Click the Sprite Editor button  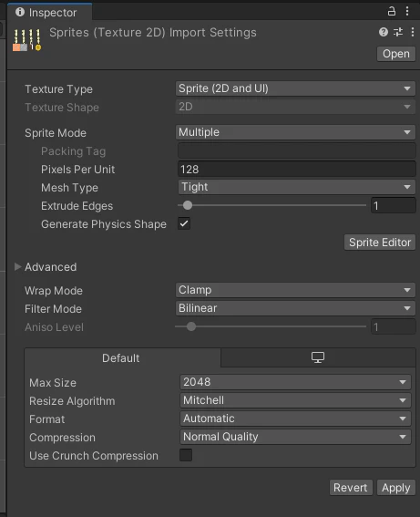point(380,243)
